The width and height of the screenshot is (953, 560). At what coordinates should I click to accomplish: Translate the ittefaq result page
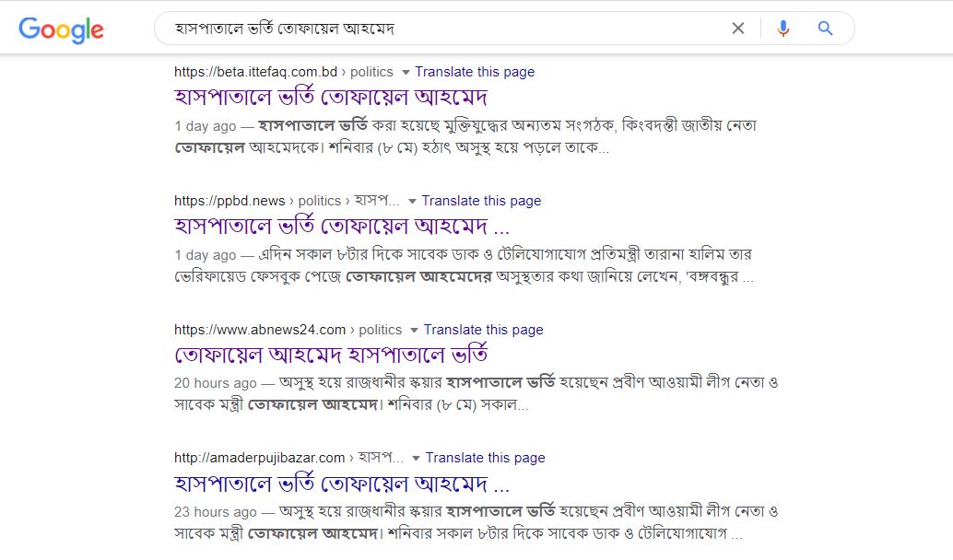(474, 72)
